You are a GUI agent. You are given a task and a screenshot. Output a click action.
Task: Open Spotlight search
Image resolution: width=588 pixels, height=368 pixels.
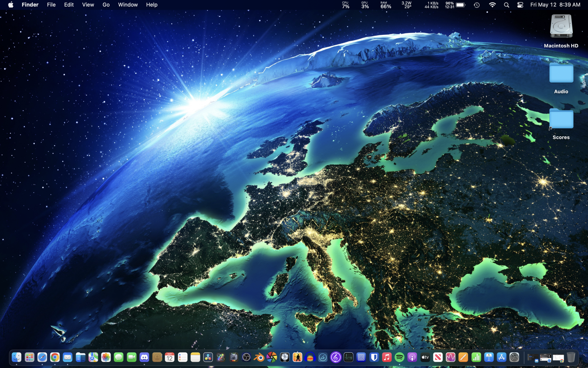point(506,5)
